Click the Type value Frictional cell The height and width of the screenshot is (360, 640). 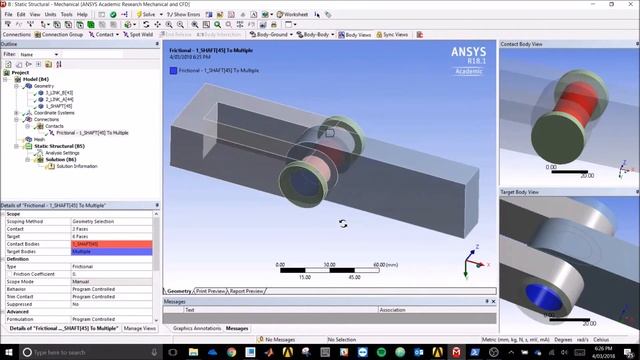point(112,267)
